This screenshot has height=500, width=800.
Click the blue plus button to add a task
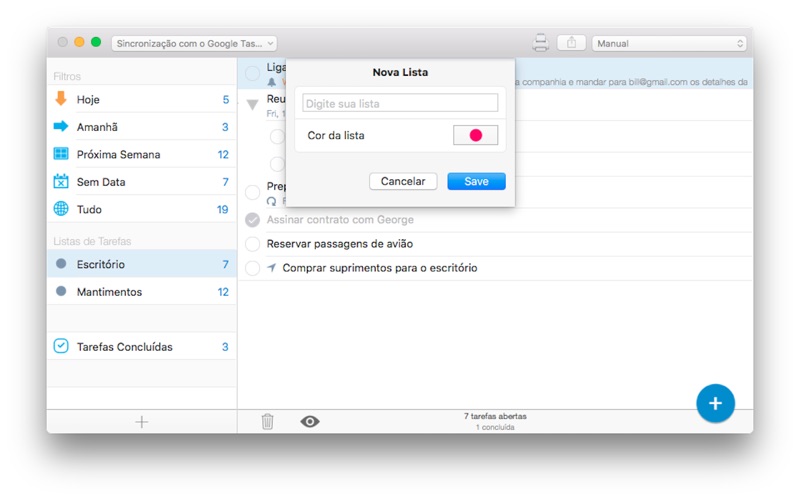(715, 403)
